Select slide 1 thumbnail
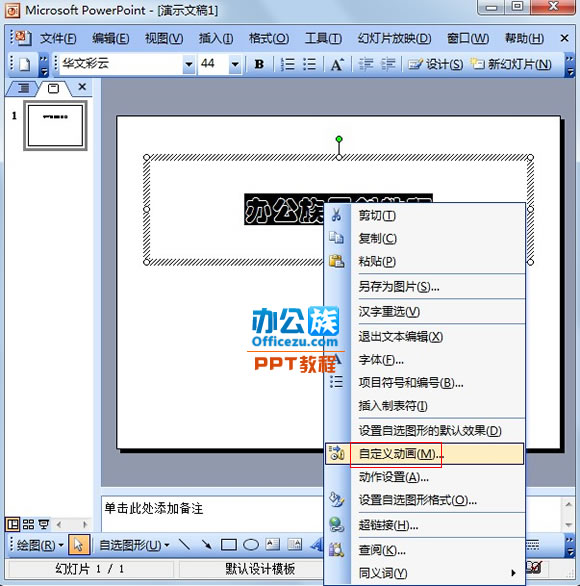The width and height of the screenshot is (580, 586). click(x=55, y=125)
